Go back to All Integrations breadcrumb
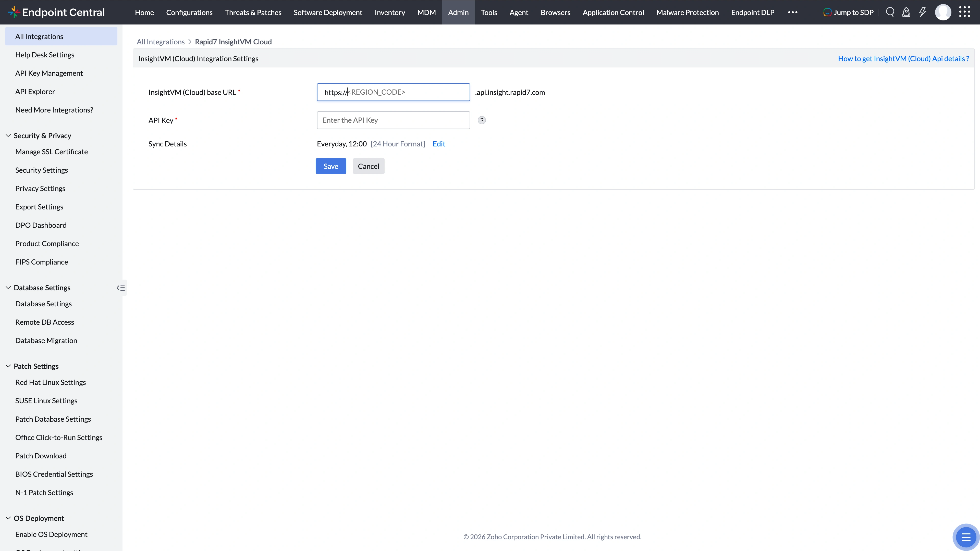 [161, 42]
